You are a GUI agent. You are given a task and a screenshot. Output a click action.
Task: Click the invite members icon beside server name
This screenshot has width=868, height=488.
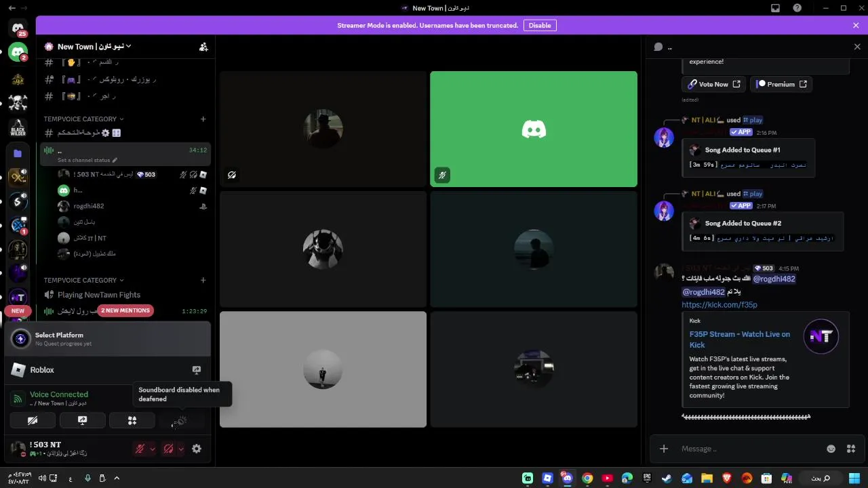(203, 47)
